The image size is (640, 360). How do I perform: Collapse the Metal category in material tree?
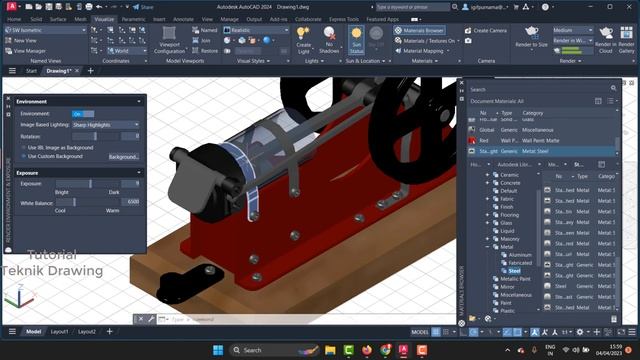[x=487, y=247]
